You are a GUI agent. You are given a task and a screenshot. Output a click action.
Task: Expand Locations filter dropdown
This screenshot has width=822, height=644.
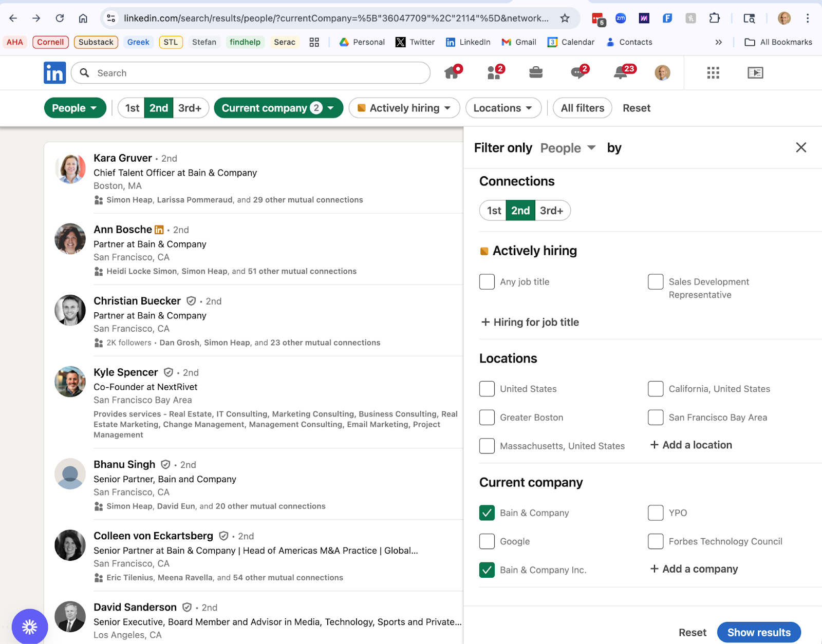503,108
